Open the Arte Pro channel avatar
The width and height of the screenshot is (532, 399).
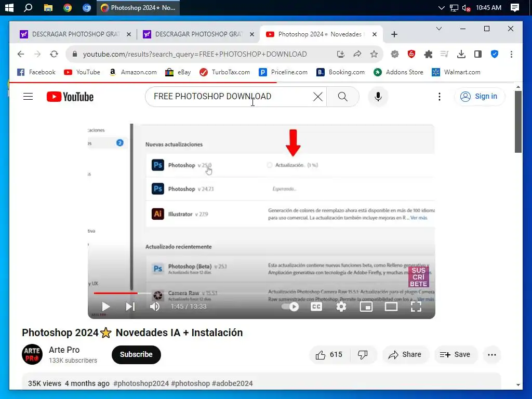pyautogui.click(x=32, y=354)
